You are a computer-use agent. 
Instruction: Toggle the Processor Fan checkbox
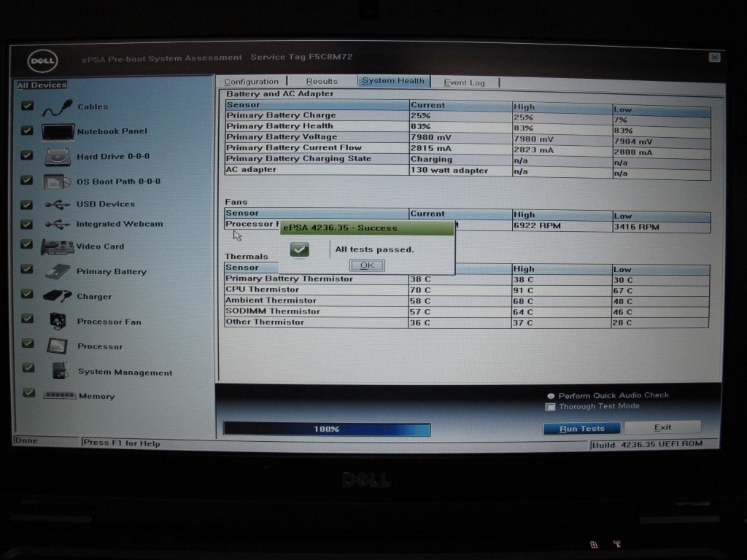pyautogui.click(x=28, y=319)
